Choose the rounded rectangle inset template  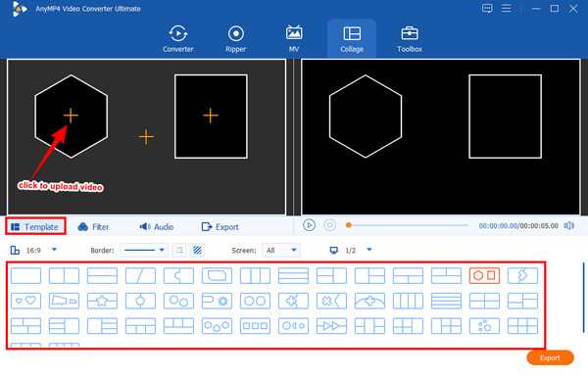pos(217,275)
